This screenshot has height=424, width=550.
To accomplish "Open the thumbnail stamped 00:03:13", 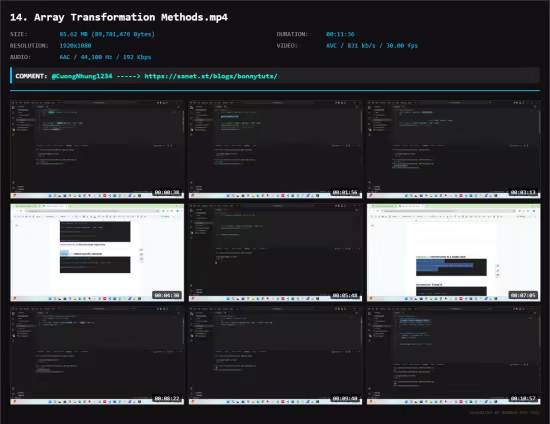I will point(454,149).
